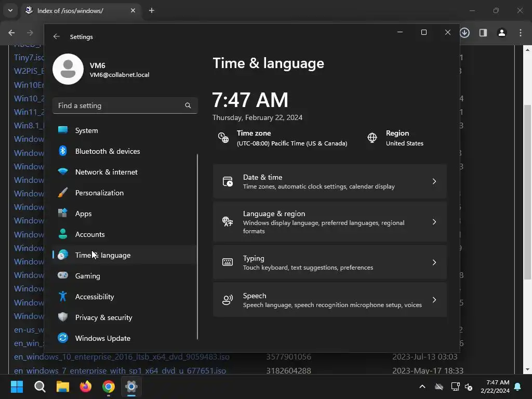Select Time & language sidebar item
This screenshot has width=532, height=399.
coord(125,255)
